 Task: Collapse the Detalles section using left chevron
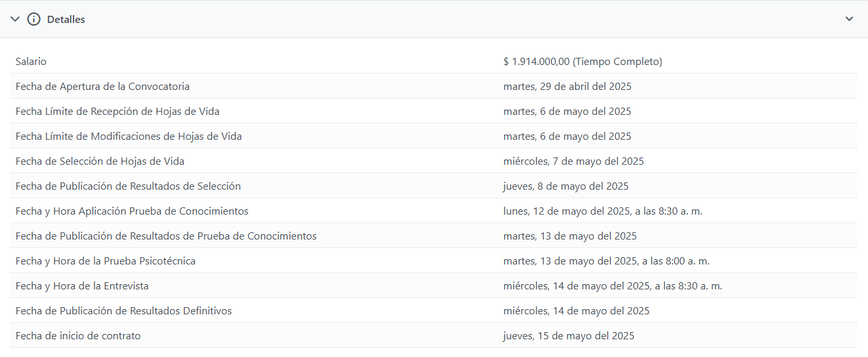tap(15, 19)
